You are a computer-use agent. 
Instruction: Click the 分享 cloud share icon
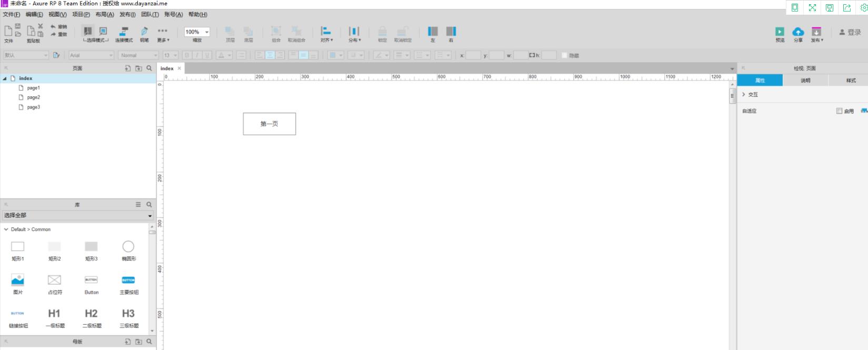pyautogui.click(x=798, y=32)
